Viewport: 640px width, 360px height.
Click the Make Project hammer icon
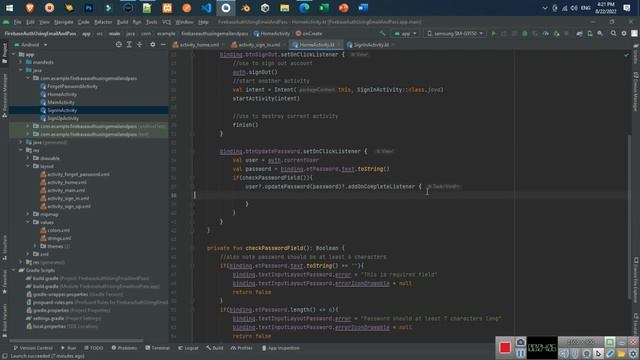click(382, 33)
